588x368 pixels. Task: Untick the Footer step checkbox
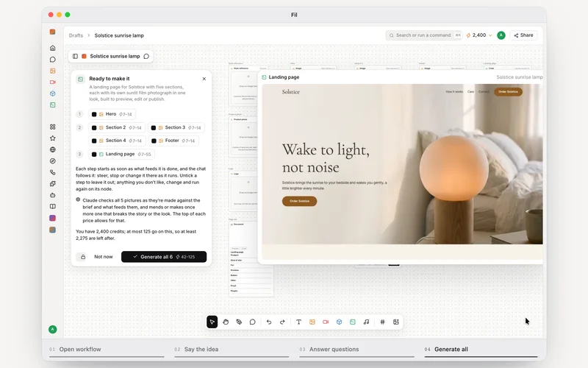[154, 141]
